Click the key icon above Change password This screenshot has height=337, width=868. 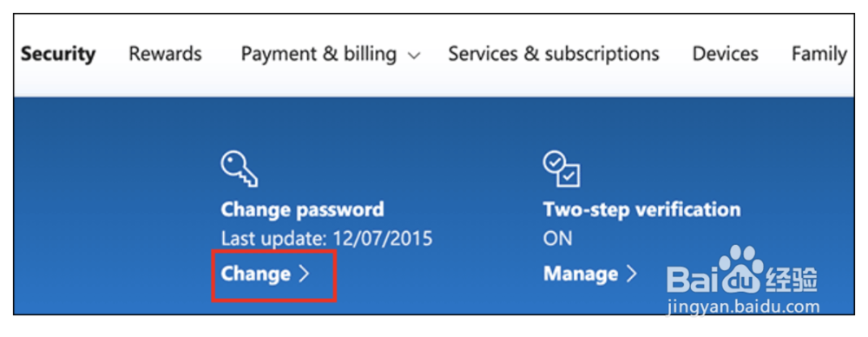click(x=240, y=170)
